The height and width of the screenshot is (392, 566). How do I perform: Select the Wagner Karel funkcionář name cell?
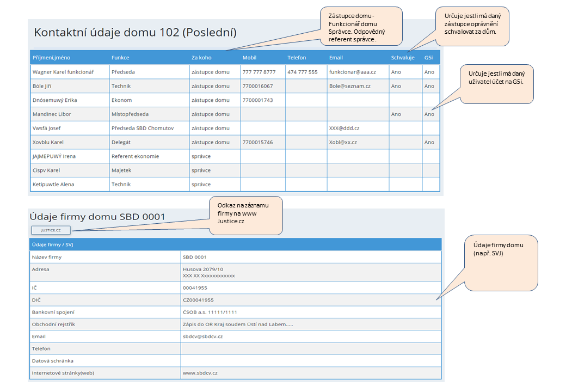[63, 72]
